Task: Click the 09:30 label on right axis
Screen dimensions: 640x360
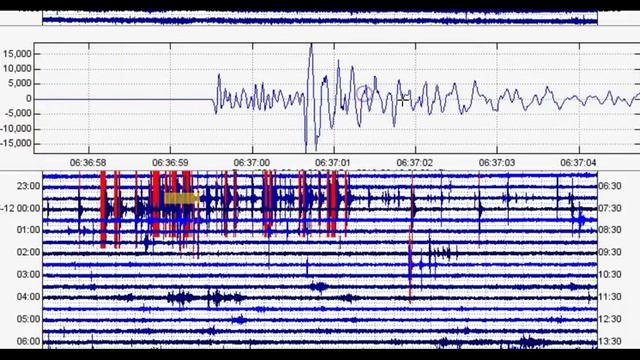Action: click(x=610, y=252)
